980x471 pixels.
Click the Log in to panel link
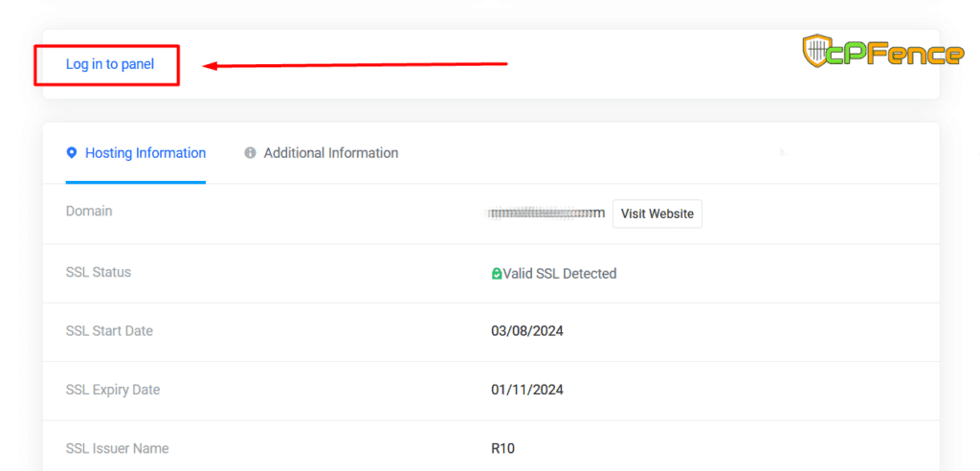[x=109, y=64]
